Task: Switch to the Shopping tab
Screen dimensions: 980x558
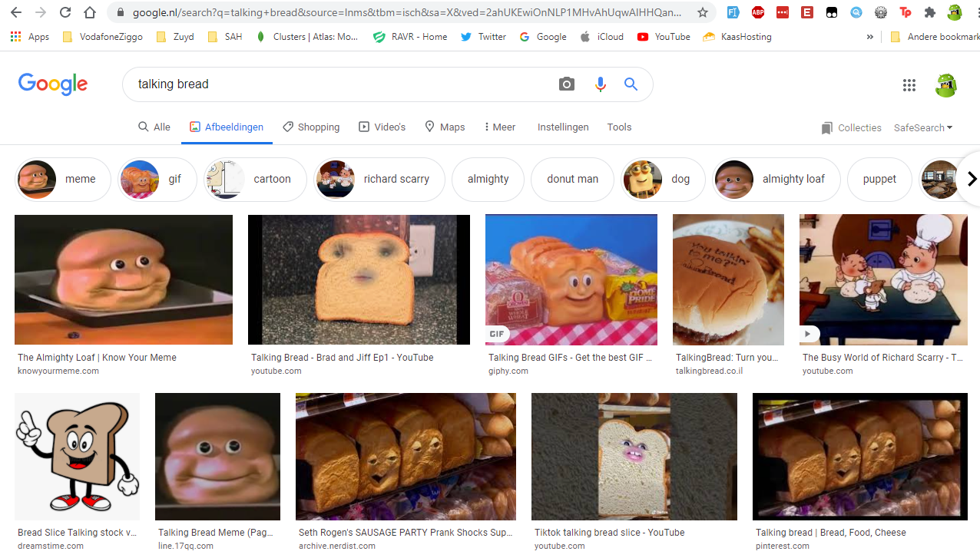Action: click(311, 127)
